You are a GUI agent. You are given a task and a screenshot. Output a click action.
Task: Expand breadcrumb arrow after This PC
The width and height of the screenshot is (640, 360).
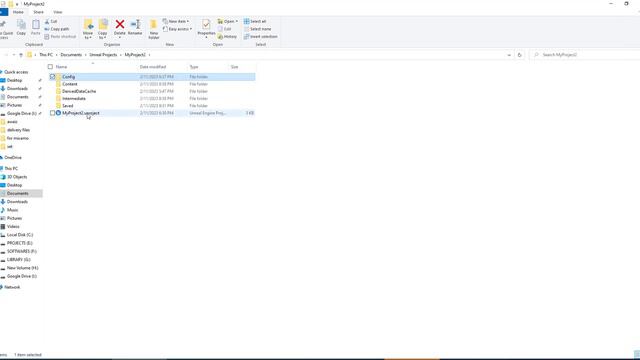57,55
